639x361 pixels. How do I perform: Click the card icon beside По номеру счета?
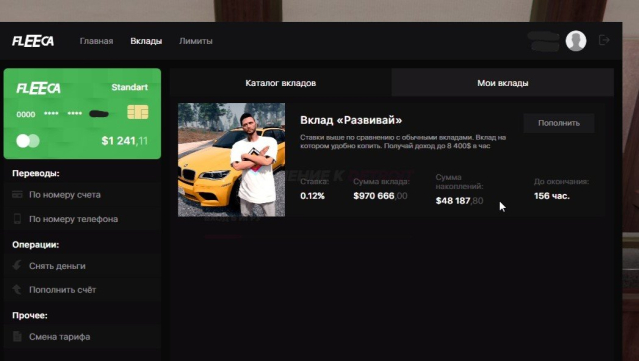(17, 195)
